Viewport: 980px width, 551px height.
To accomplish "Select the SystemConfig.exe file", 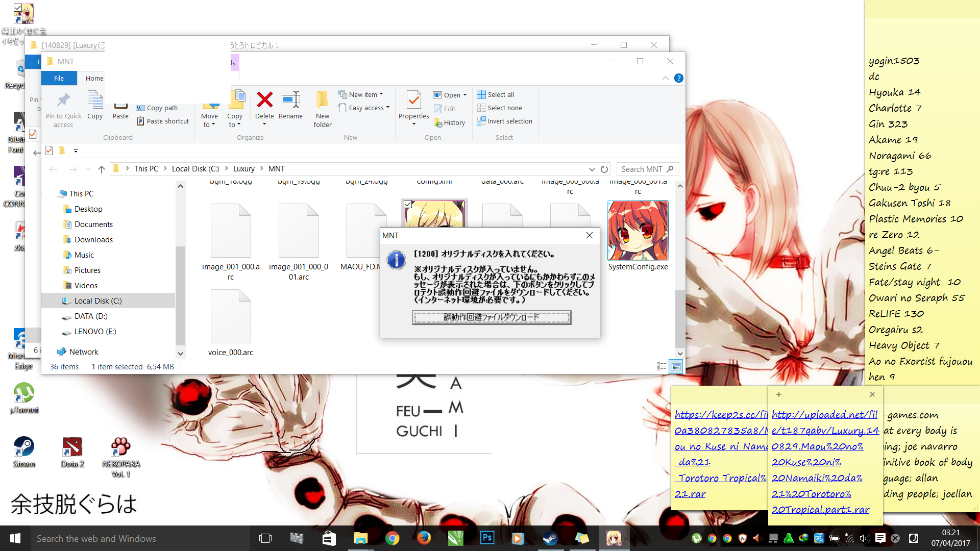I will [x=638, y=236].
